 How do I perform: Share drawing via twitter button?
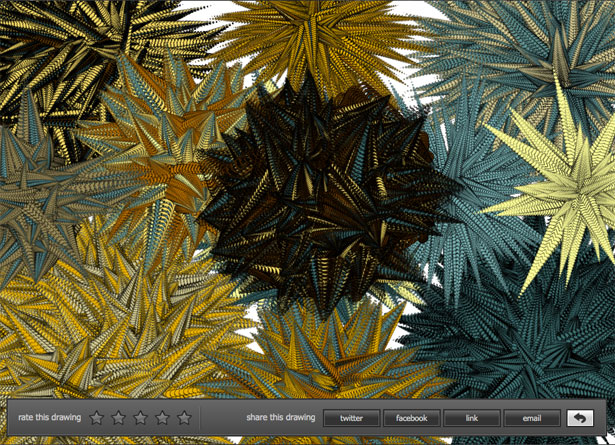point(351,418)
